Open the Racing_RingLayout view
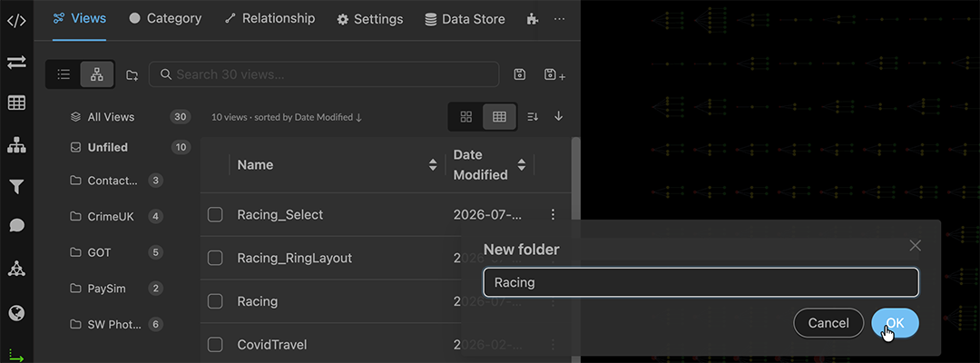 click(294, 258)
